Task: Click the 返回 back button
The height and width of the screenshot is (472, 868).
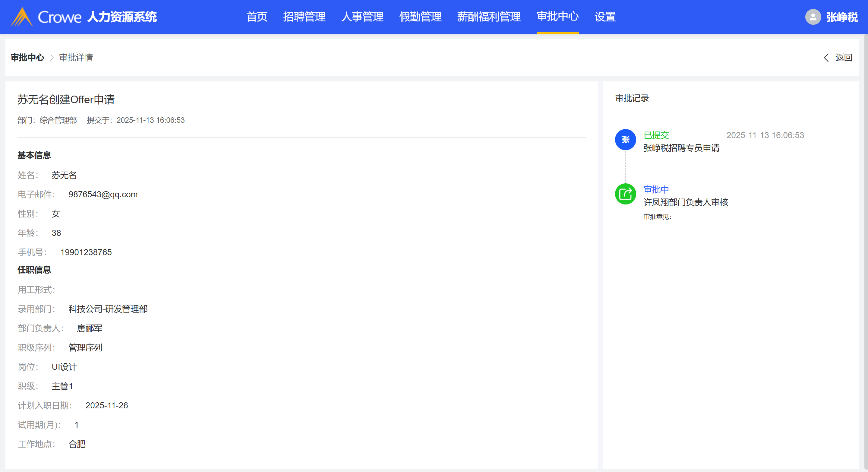Action: click(x=843, y=58)
